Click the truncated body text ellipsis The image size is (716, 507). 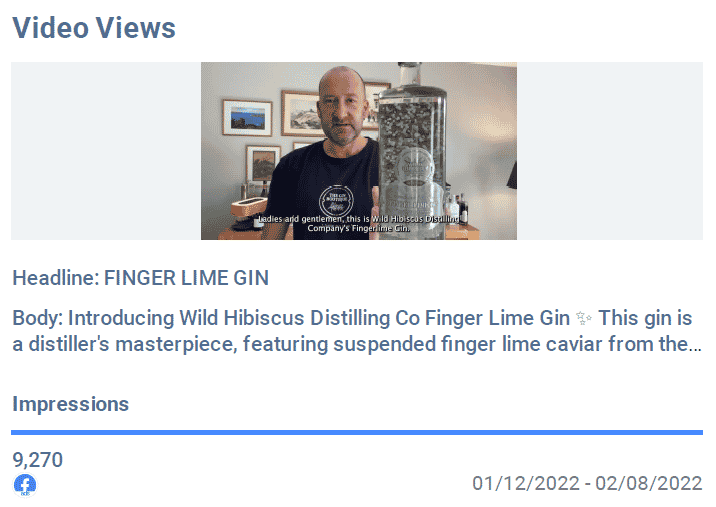click(x=695, y=347)
